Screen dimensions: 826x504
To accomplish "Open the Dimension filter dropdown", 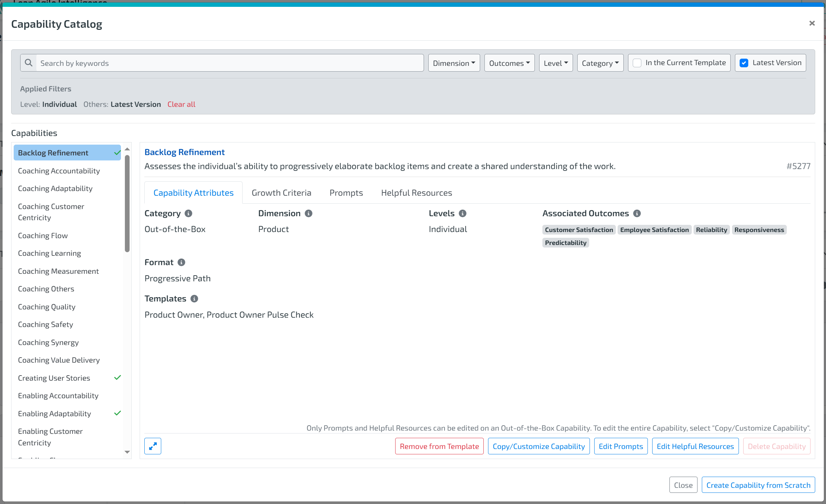I will point(454,63).
